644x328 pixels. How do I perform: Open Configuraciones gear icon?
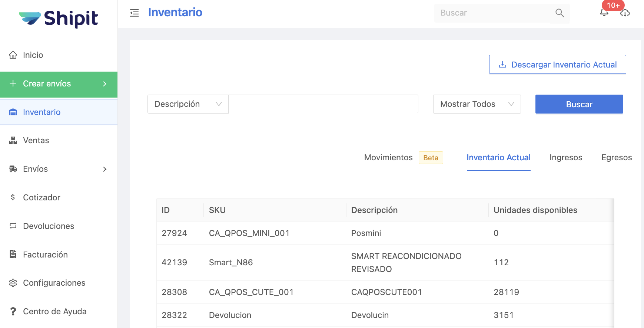13,283
